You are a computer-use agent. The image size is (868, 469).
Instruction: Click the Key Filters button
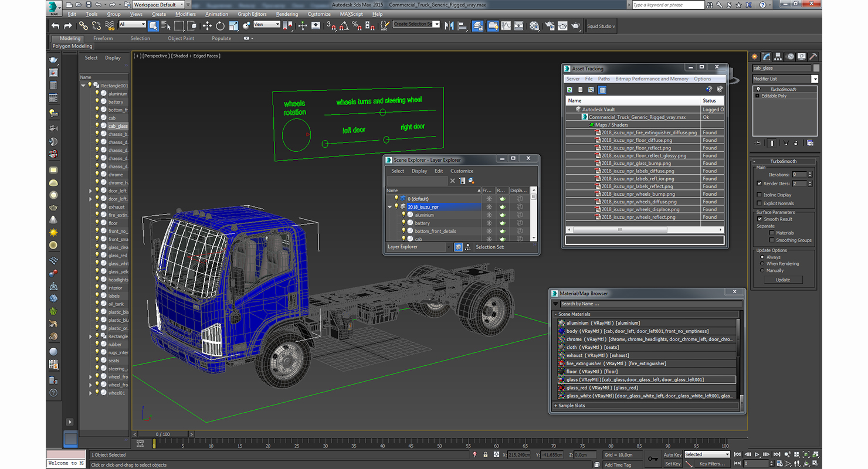point(712,464)
